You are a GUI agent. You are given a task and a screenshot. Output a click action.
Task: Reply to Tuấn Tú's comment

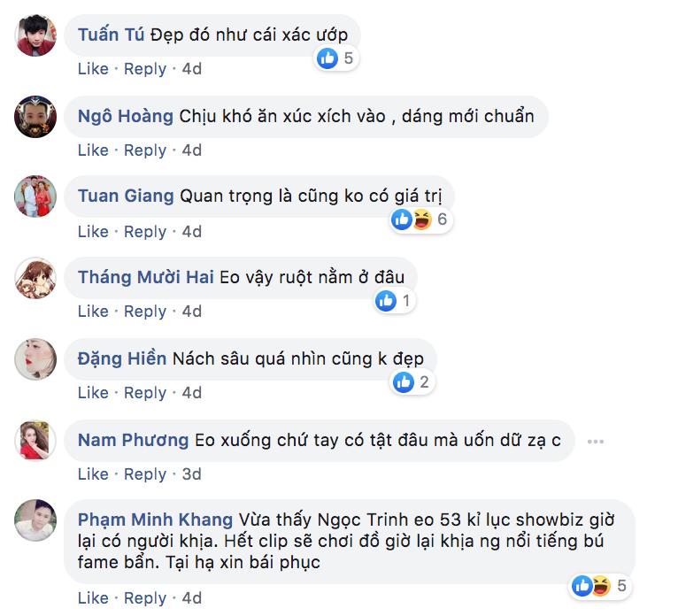pyautogui.click(x=145, y=69)
